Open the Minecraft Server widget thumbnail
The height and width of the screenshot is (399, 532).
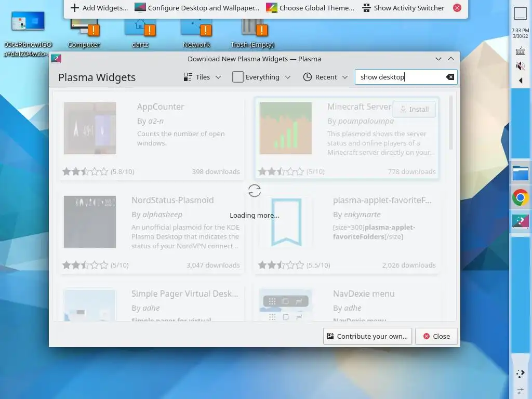(286, 128)
